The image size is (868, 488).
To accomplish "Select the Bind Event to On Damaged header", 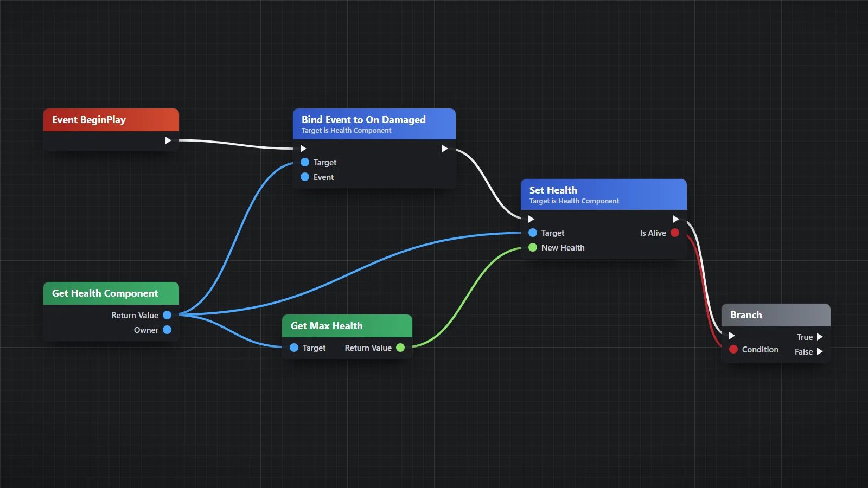I will tap(374, 124).
